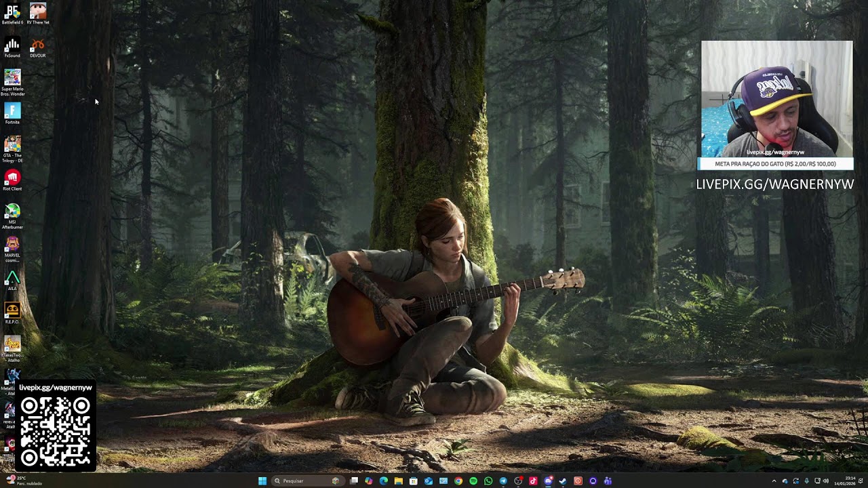Screen dimensions: 868x488
Task: Open Microsoft Teams from the taskbar
Action: pos(608,481)
